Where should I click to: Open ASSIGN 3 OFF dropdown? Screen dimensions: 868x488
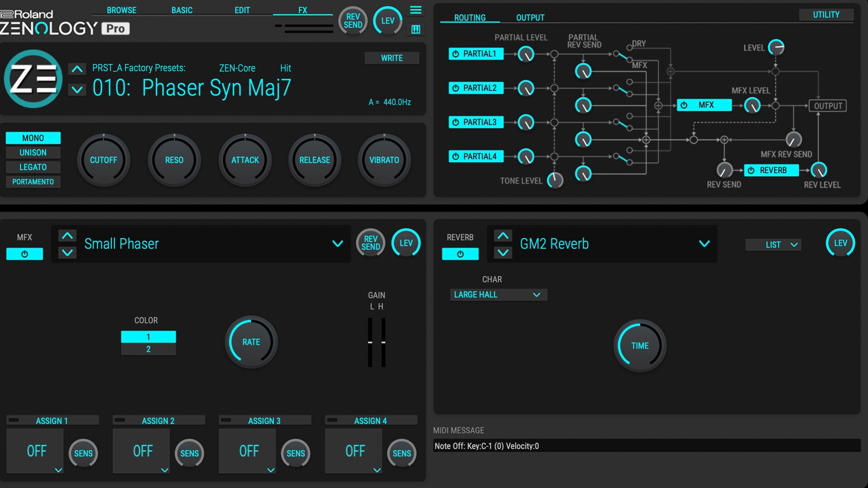click(248, 451)
